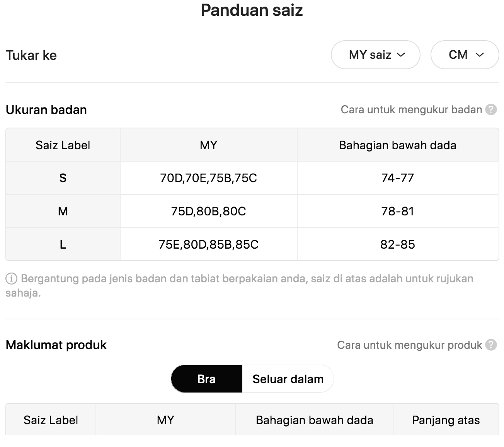Viewport: 504px width, 447px height.
Task: Select size L row label
Action: click(x=63, y=244)
